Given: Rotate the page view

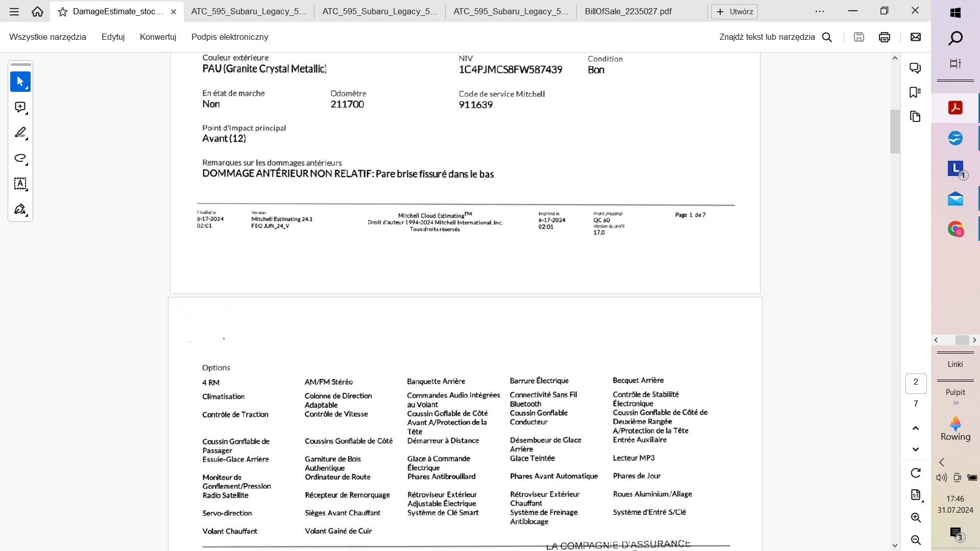Looking at the screenshot, I should pos(916,473).
